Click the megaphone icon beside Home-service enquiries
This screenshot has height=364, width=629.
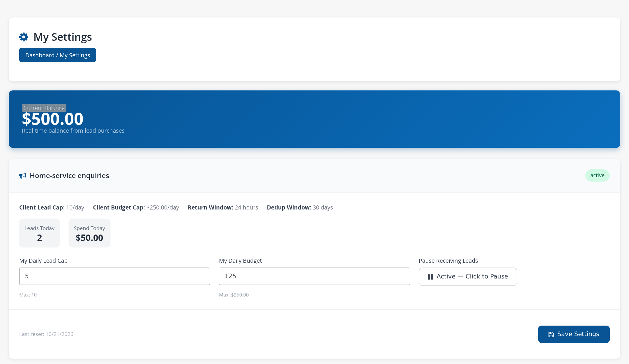[23, 176]
